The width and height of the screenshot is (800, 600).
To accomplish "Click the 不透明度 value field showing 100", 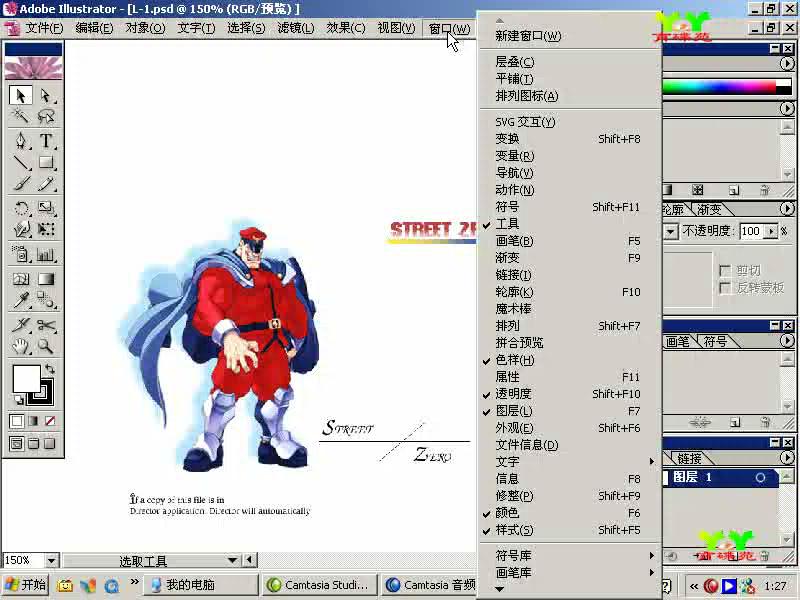I will [x=753, y=232].
